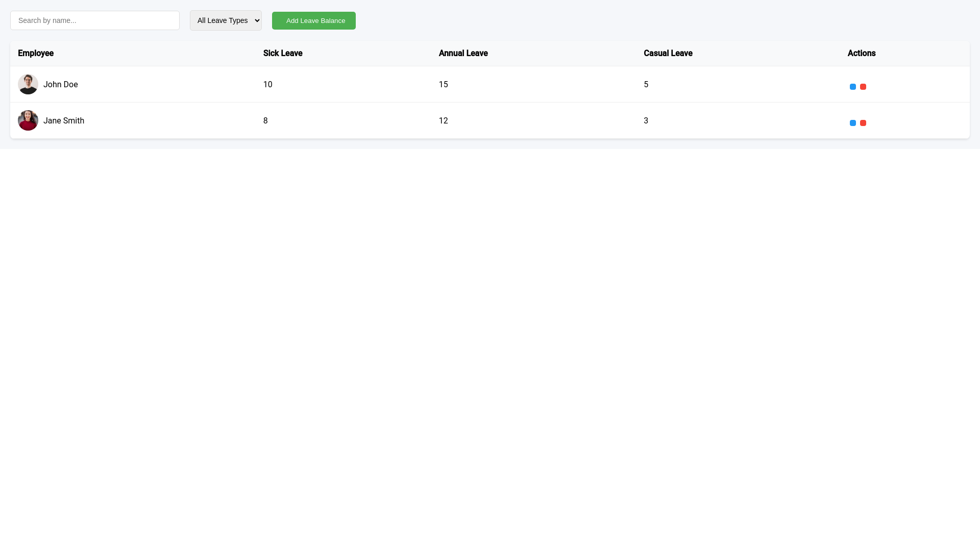The height and width of the screenshot is (551, 980).
Task: Click John Doe's annual leave value 15
Action: click(443, 84)
